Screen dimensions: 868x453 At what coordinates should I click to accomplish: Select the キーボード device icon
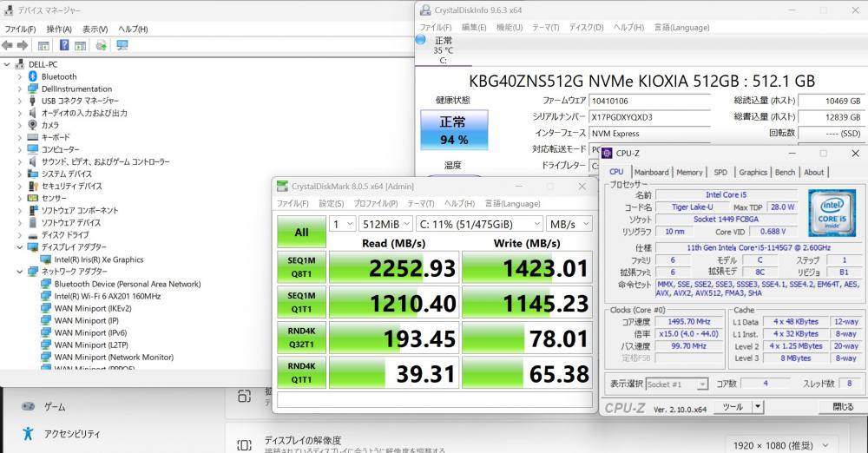point(33,137)
